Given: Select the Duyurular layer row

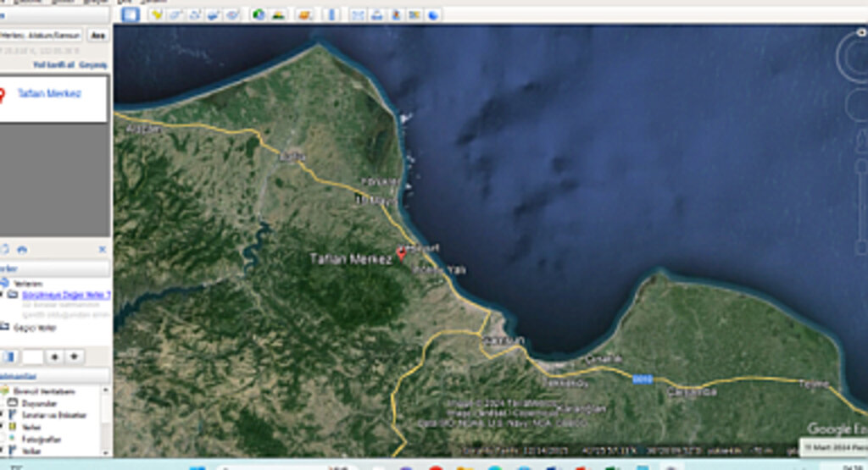Looking at the screenshot, I should pyautogui.click(x=39, y=403).
